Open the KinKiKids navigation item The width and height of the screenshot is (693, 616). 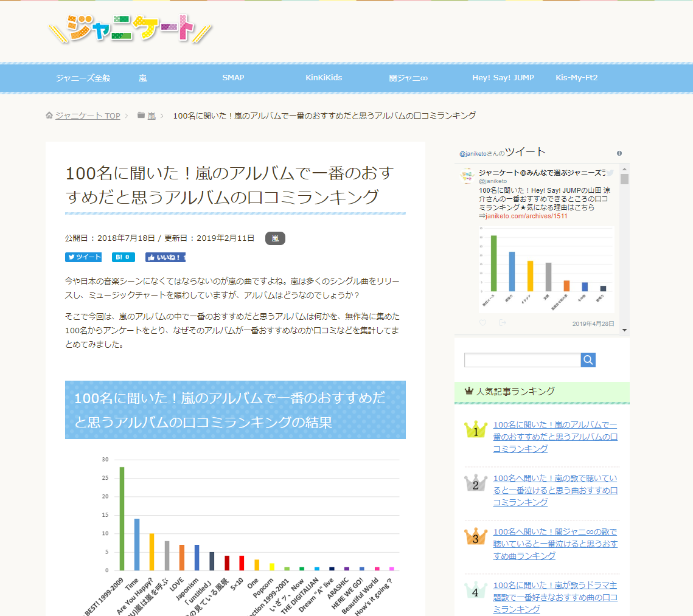324,78
